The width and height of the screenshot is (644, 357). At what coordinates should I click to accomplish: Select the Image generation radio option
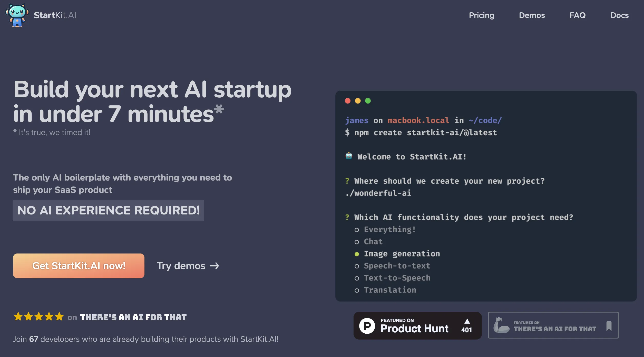[x=357, y=254]
